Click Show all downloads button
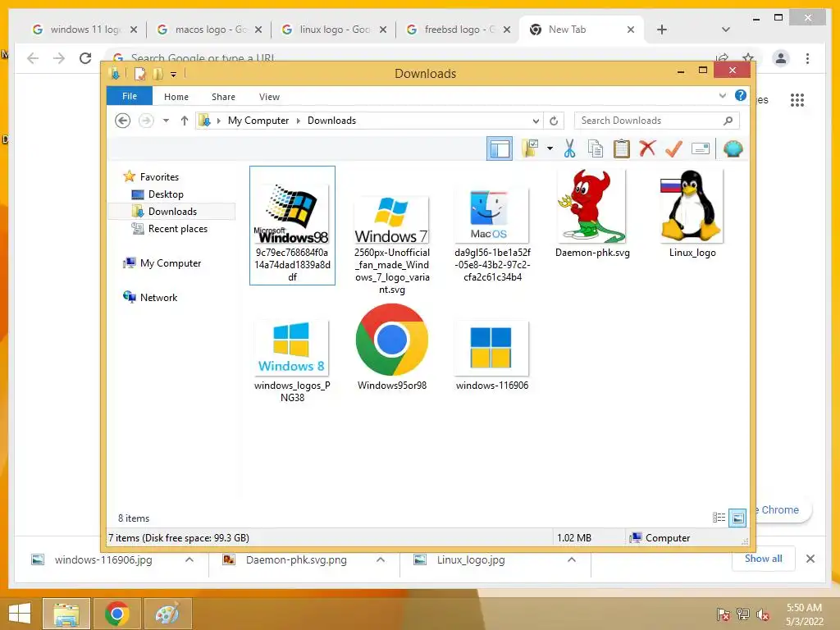This screenshot has height=630, width=840. click(x=764, y=559)
